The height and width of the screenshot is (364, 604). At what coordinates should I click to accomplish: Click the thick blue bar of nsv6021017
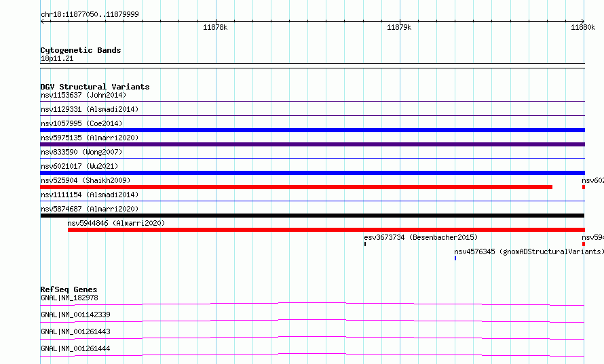(x=312, y=173)
